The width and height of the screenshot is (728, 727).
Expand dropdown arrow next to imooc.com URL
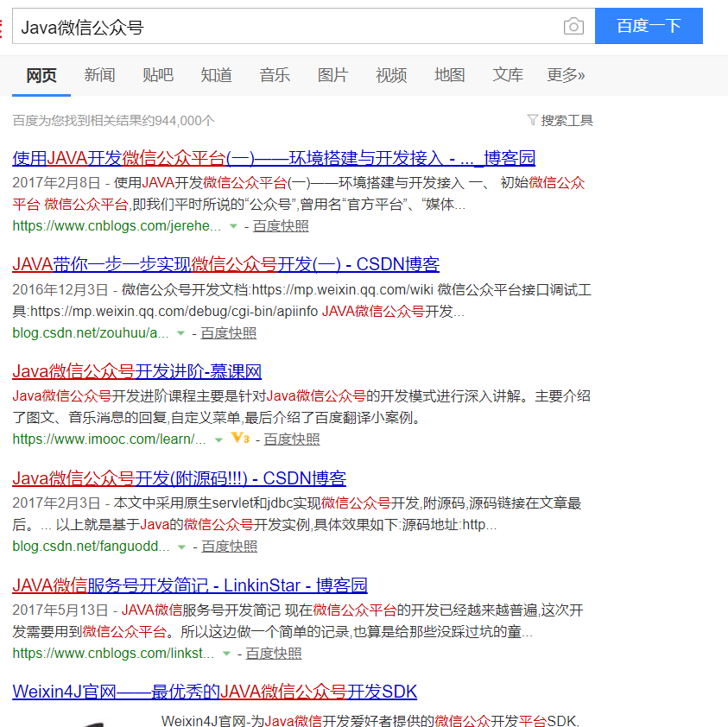pyautogui.click(x=218, y=440)
